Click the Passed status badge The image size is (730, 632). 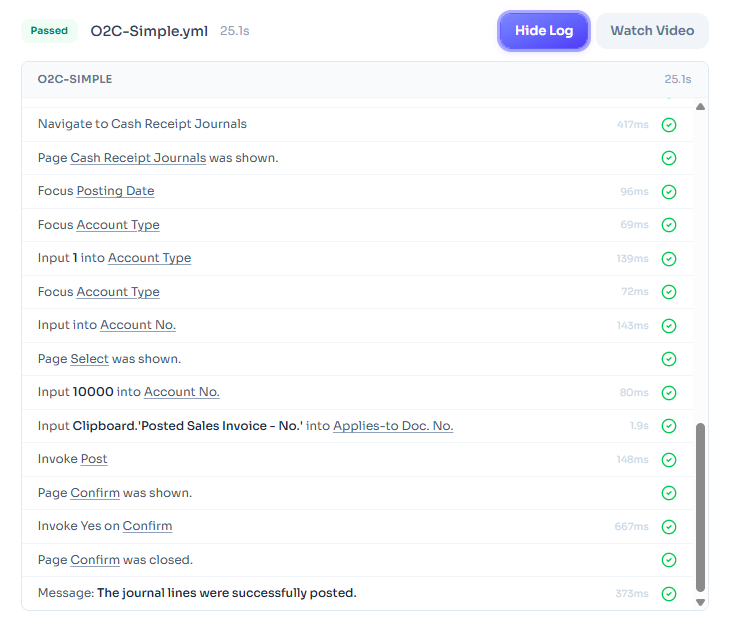(49, 31)
